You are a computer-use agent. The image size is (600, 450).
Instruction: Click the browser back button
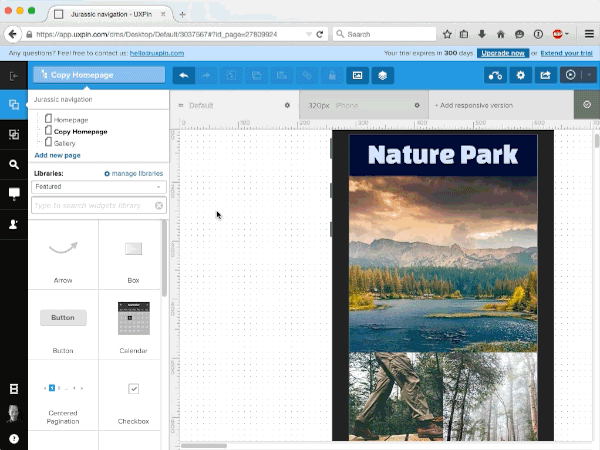click(x=13, y=34)
